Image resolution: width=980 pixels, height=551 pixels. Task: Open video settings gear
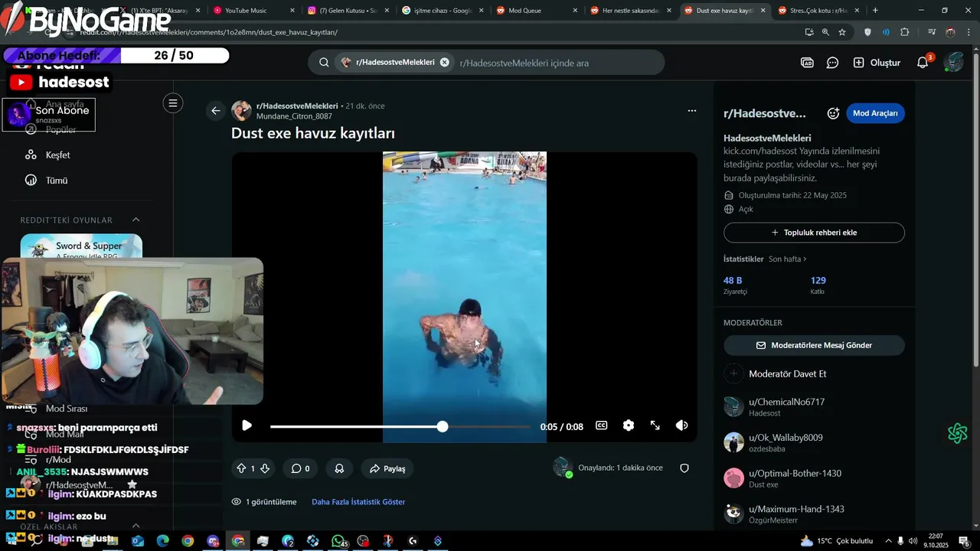coord(629,425)
